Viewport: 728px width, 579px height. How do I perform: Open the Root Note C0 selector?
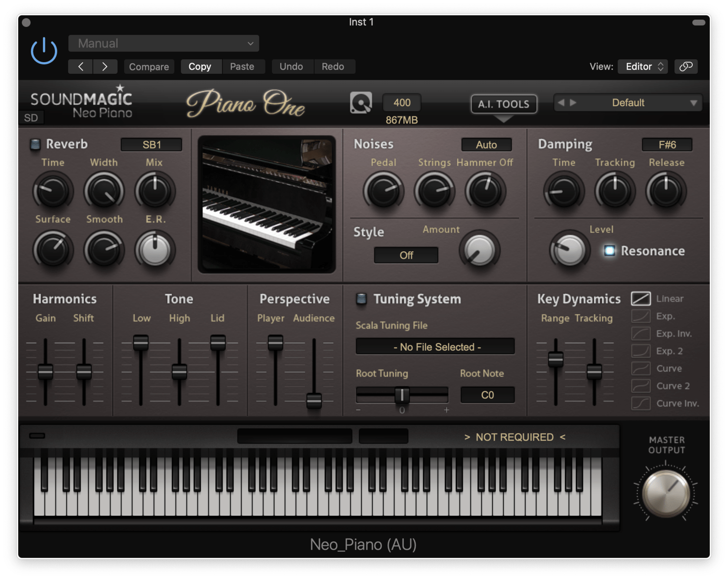487,395
